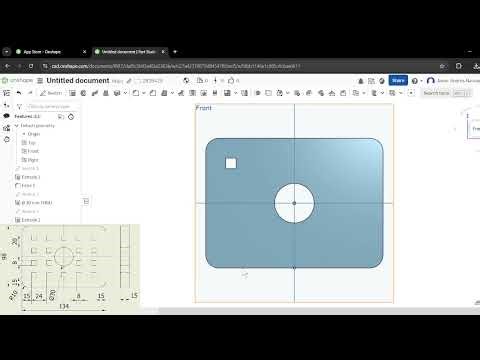
Task: Select the Plane tool icon
Action: coord(356,93)
